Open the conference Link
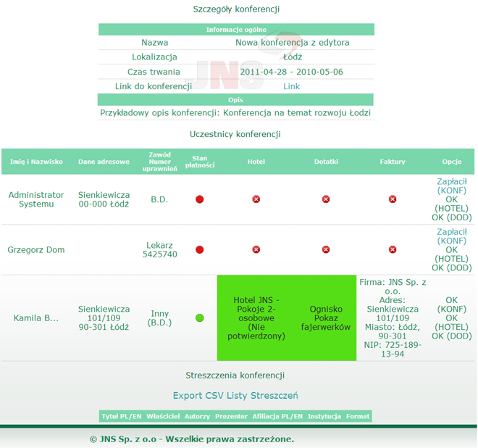This screenshot has width=478, height=448. click(x=291, y=86)
